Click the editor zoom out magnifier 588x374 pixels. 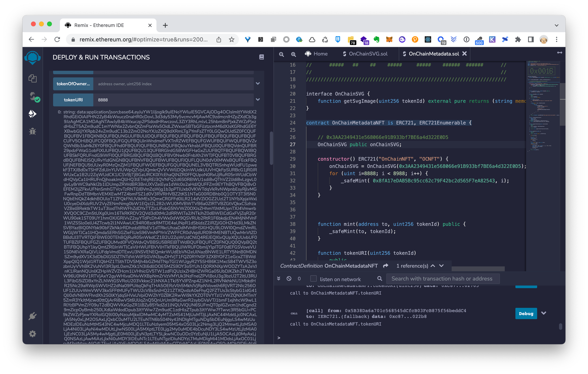click(x=281, y=54)
